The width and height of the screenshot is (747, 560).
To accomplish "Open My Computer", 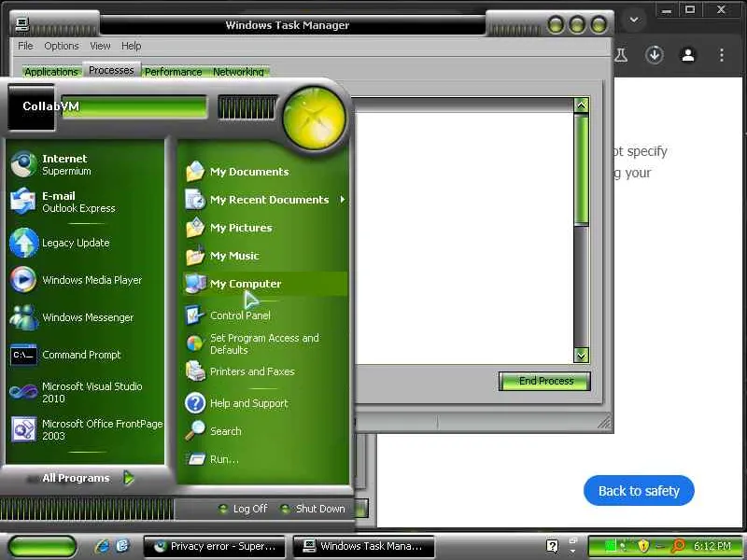I will [x=264, y=284].
